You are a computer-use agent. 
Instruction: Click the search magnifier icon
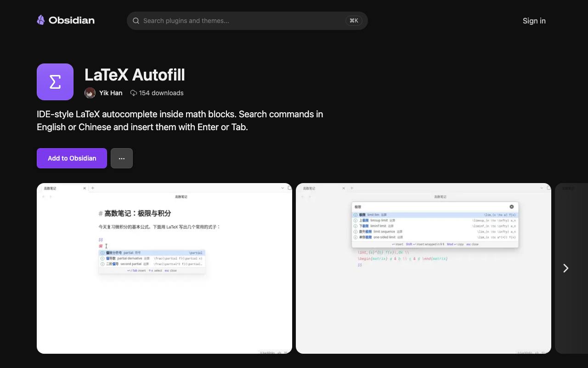coord(136,21)
